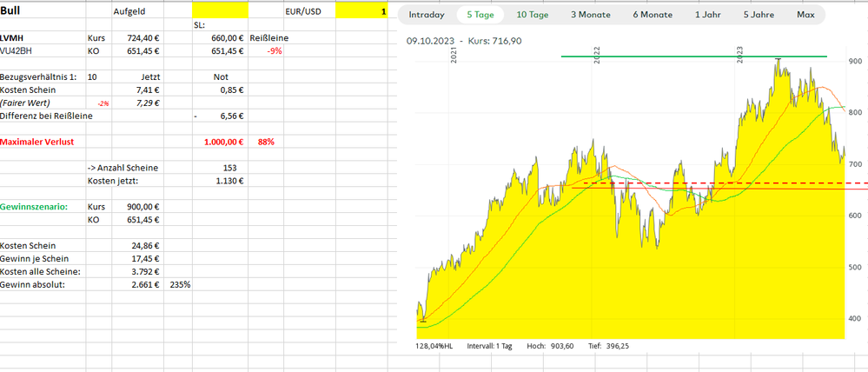Select the 5 Tage tab
Screen dimensions: 868x372
[480, 15]
